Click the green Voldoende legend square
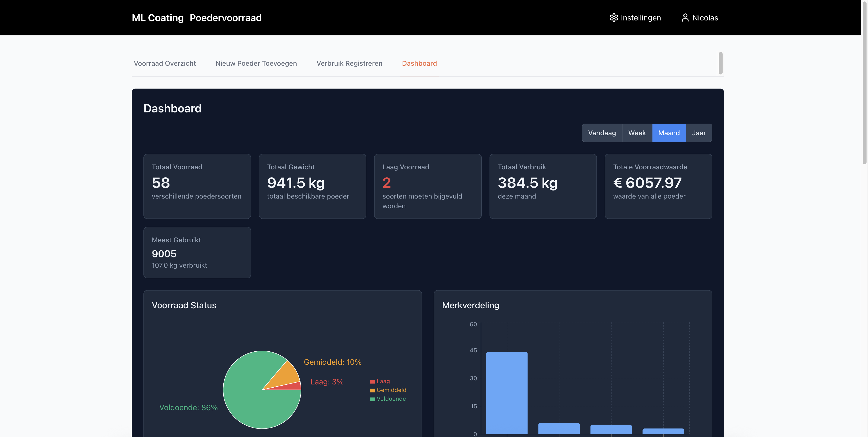The height and width of the screenshot is (437, 868). [x=372, y=399]
